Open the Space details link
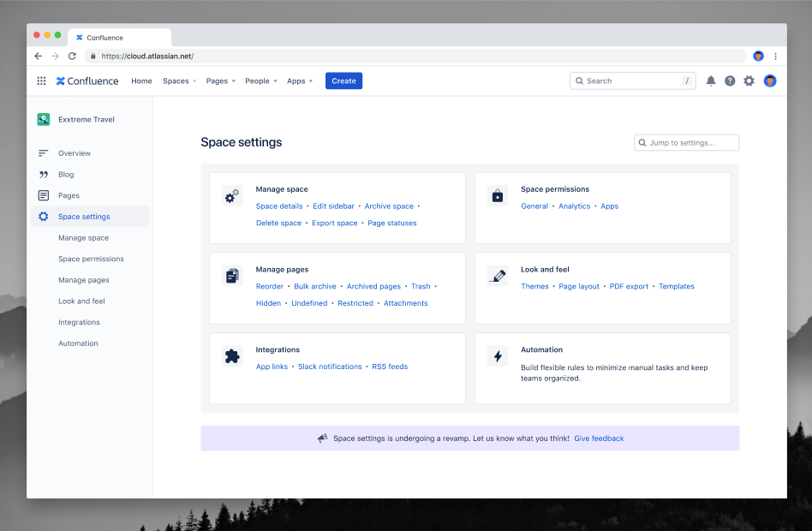812x531 pixels. pyautogui.click(x=279, y=206)
